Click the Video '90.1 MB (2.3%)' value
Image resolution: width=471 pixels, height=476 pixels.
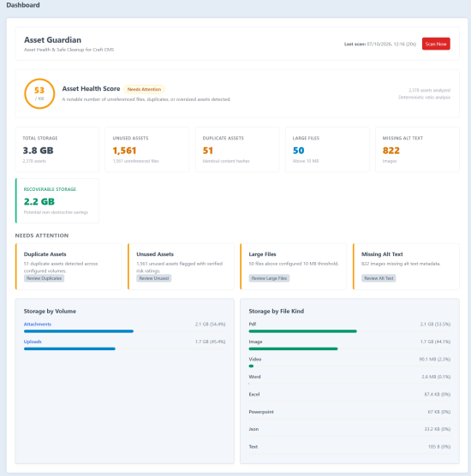[x=434, y=359]
